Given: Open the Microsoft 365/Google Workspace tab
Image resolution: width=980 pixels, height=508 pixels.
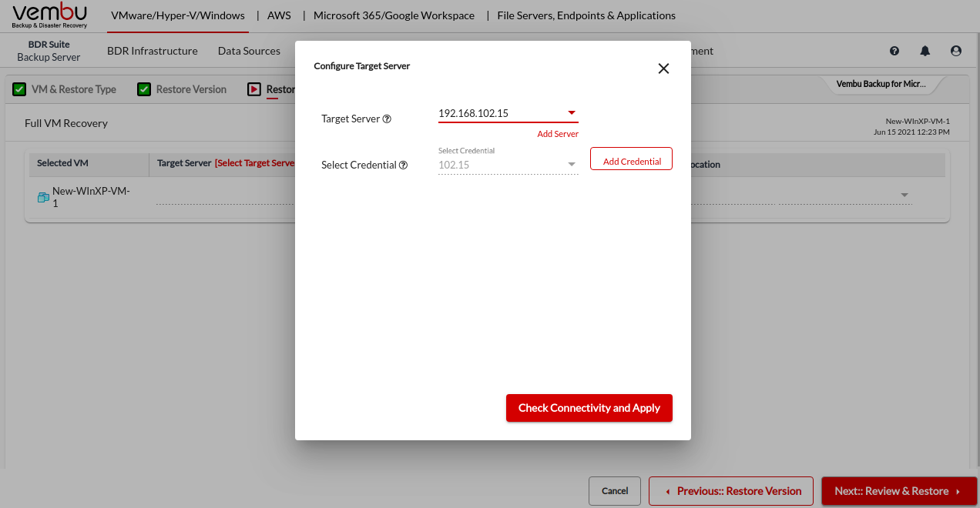Looking at the screenshot, I should coord(394,15).
